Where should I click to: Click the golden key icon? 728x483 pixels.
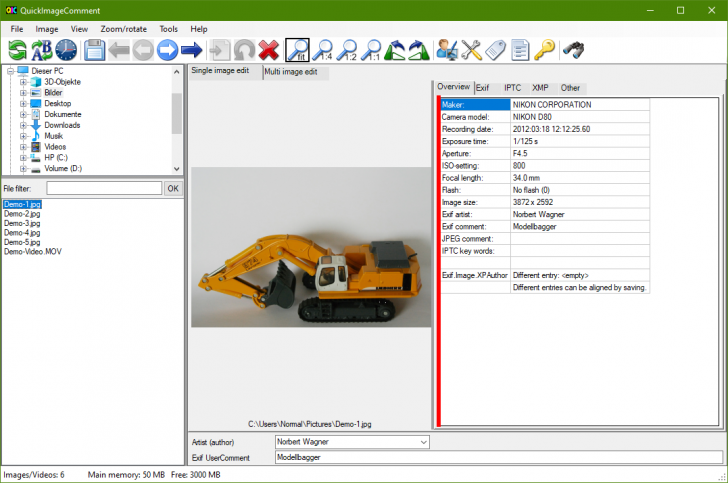coord(544,50)
